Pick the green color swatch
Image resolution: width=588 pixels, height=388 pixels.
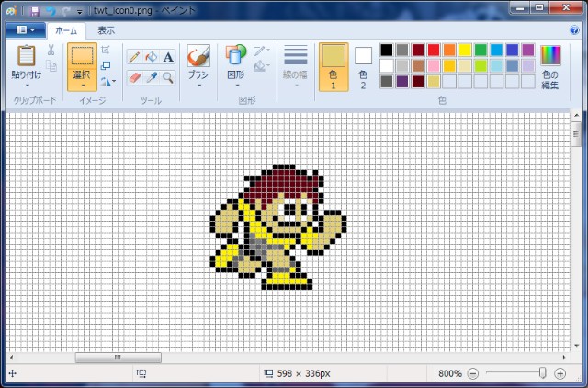481,50
